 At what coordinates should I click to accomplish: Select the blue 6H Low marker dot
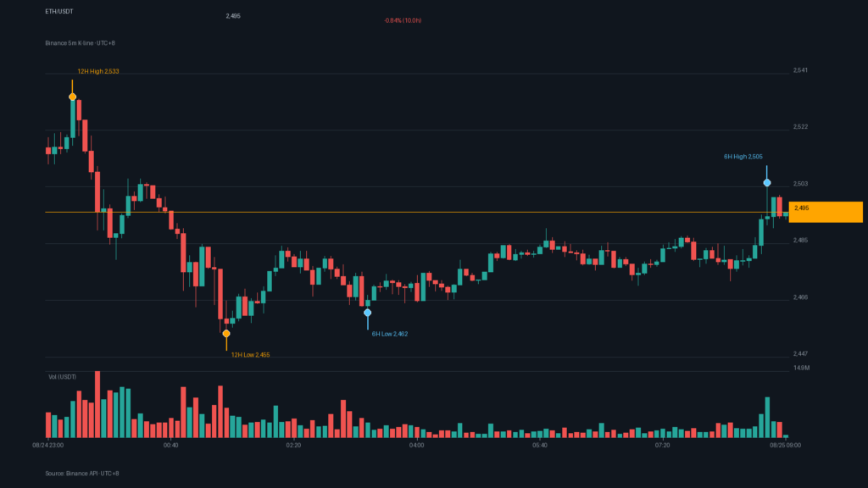[368, 313]
